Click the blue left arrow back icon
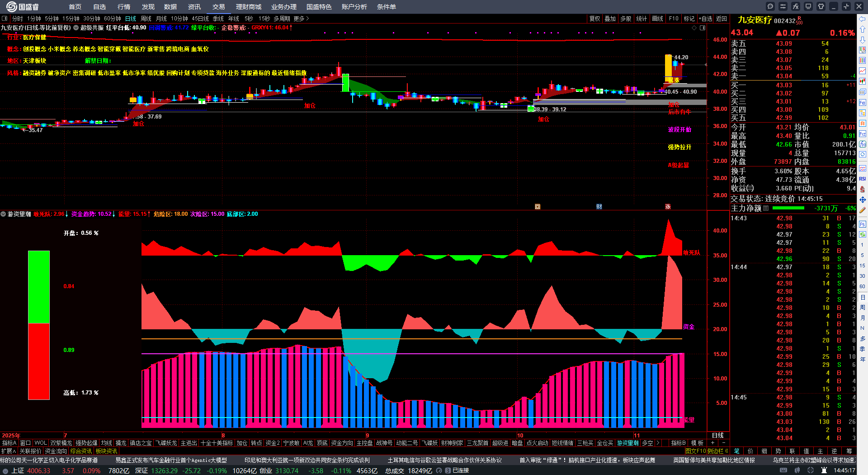Viewport: 868px width, 475px height. (863, 19)
